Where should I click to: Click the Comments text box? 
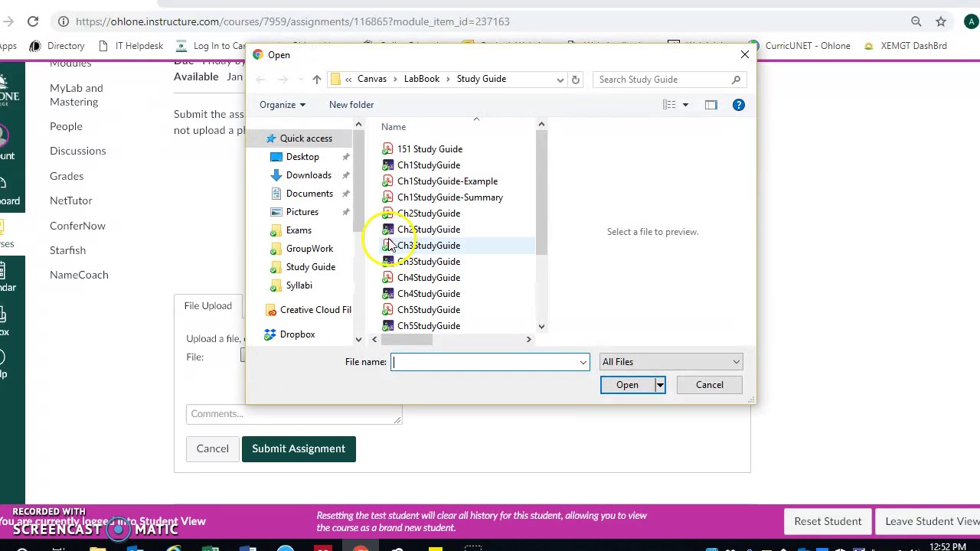click(x=293, y=414)
